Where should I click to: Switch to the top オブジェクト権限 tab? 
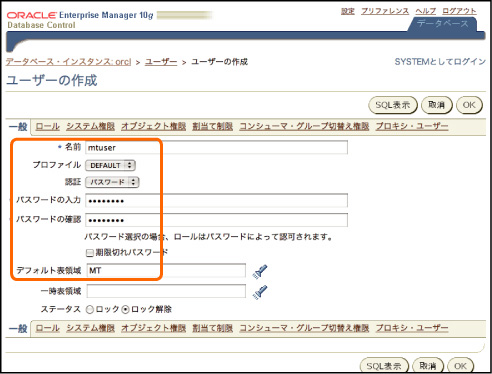[x=154, y=126]
